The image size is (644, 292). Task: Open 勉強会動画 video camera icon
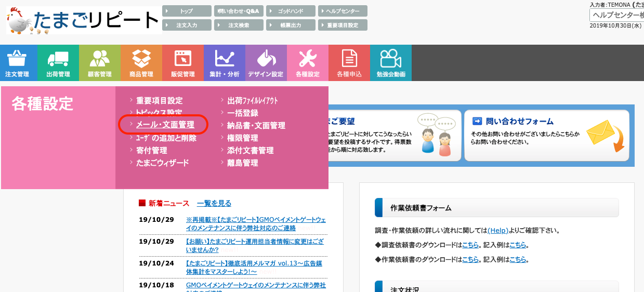(x=391, y=63)
